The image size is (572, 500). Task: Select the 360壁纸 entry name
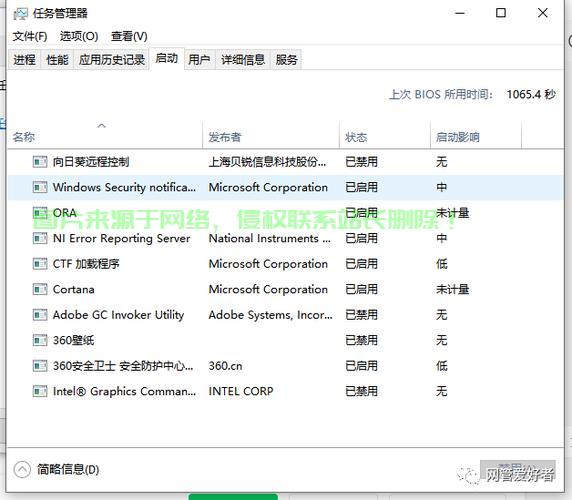click(x=73, y=340)
